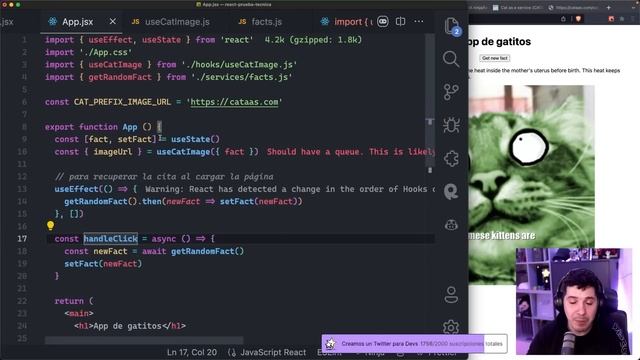Viewport: 640px width, 360px height.
Task: Click 'setFact(newFact)' on line 19
Action: tap(103, 264)
